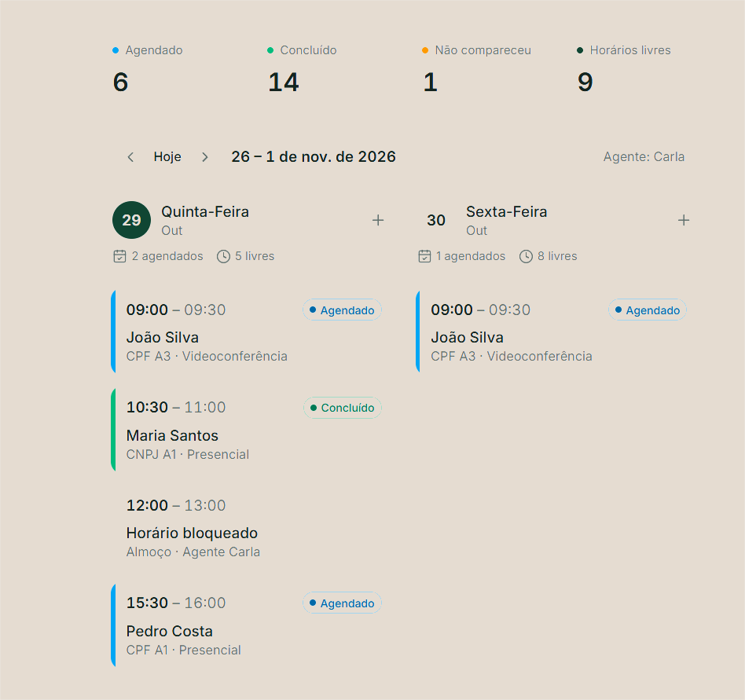Open the 15:30 Pedro Costa appointment
The height and width of the screenshot is (700, 745).
248,625
